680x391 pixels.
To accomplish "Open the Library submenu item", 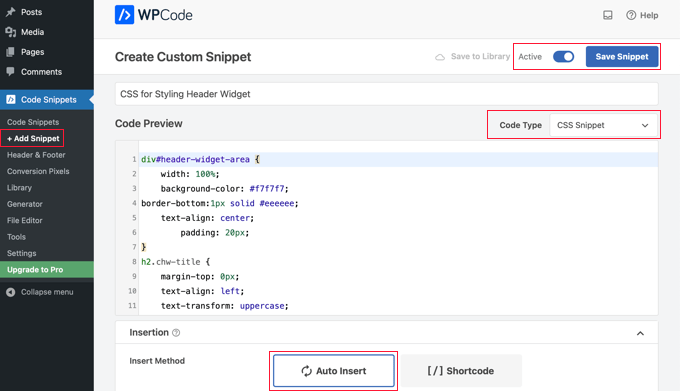I will (19, 188).
